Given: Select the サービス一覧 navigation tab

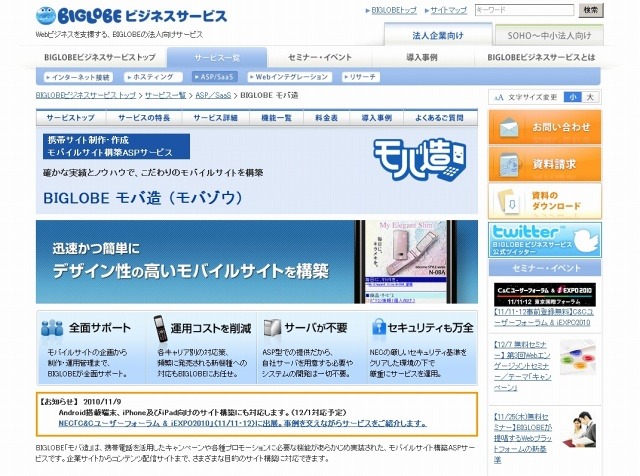Looking at the screenshot, I should [x=217, y=58].
